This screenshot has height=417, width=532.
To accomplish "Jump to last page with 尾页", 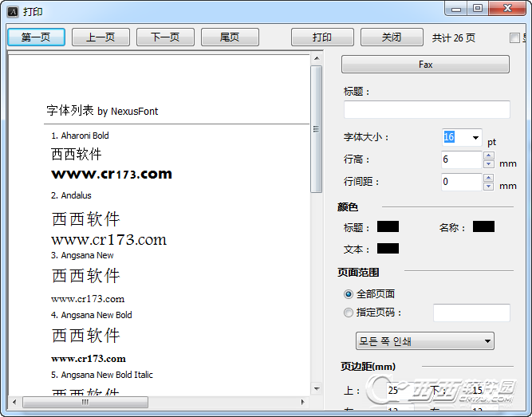I will click(230, 37).
